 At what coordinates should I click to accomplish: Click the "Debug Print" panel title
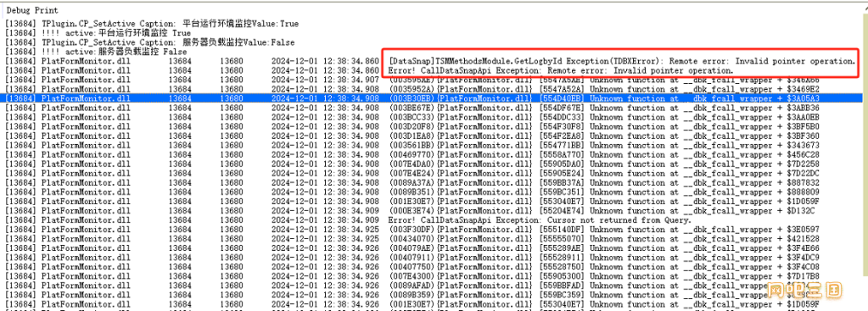(x=32, y=10)
